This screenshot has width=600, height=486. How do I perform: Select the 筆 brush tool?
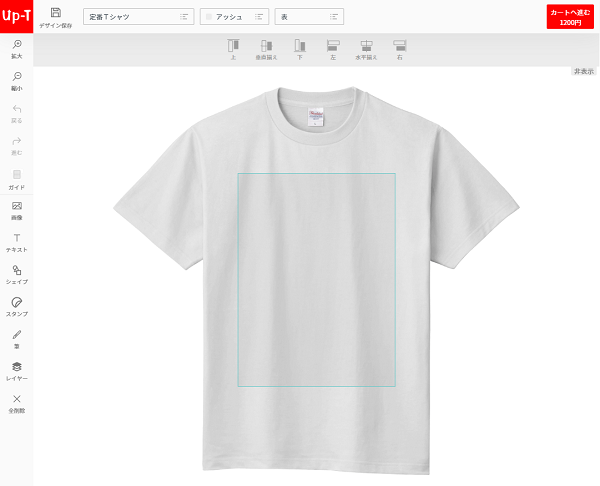point(16,339)
